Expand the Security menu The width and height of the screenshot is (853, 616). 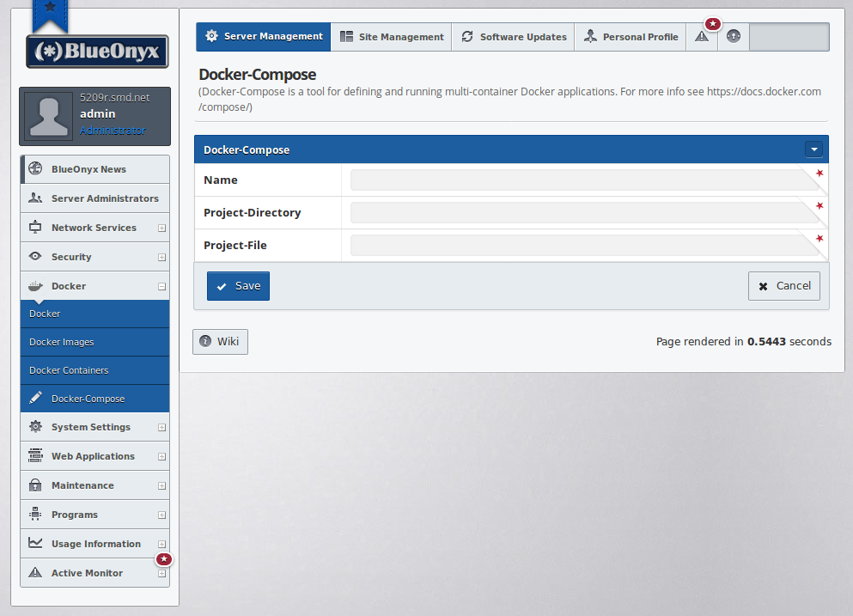click(x=161, y=258)
